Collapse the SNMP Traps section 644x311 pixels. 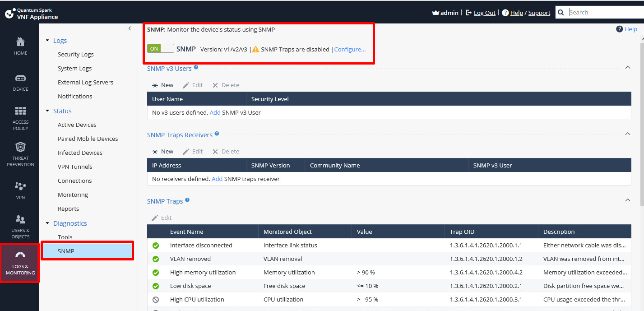[627, 200]
